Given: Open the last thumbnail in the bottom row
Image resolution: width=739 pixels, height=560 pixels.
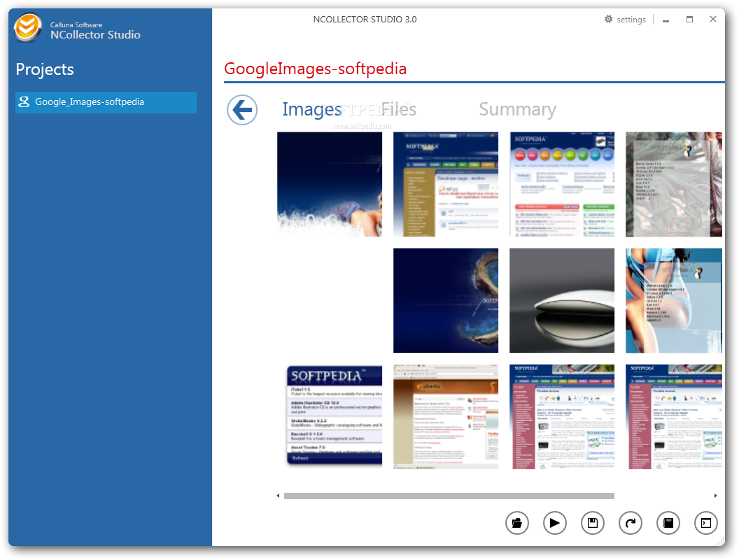Looking at the screenshot, I should tap(673, 416).
